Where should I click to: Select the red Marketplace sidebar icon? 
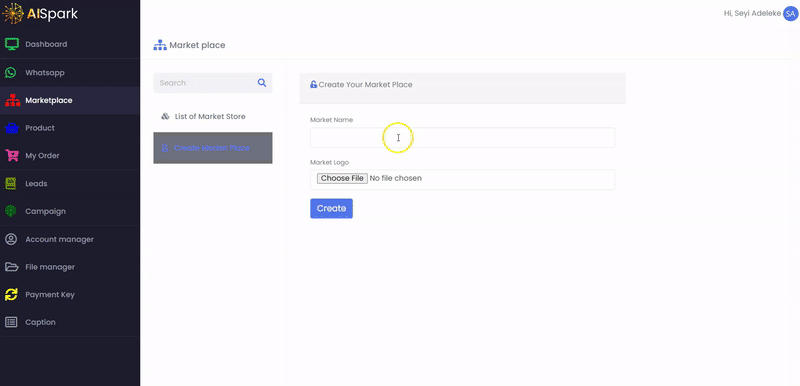click(x=12, y=100)
